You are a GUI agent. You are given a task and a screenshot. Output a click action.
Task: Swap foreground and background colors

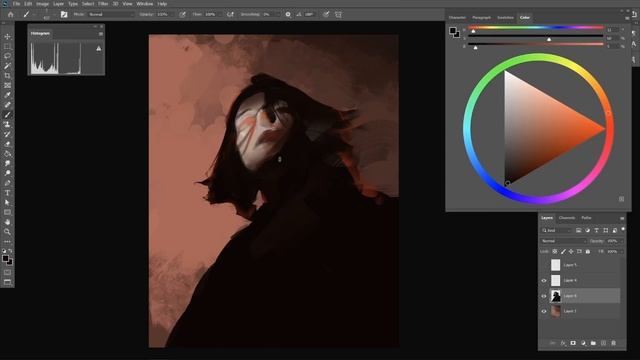tap(10, 251)
